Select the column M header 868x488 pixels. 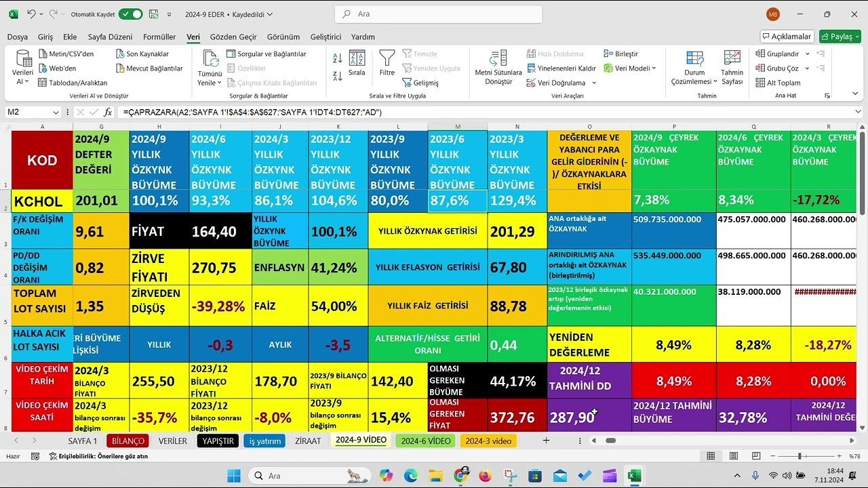[458, 127]
